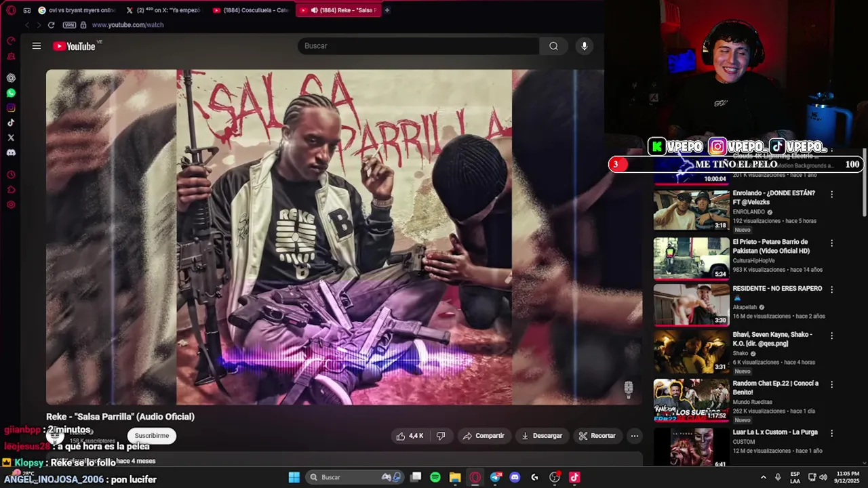This screenshot has width=868, height=488.
Task: Switch to 'ovi vs bryant myers' Google tab
Action: (x=77, y=10)
